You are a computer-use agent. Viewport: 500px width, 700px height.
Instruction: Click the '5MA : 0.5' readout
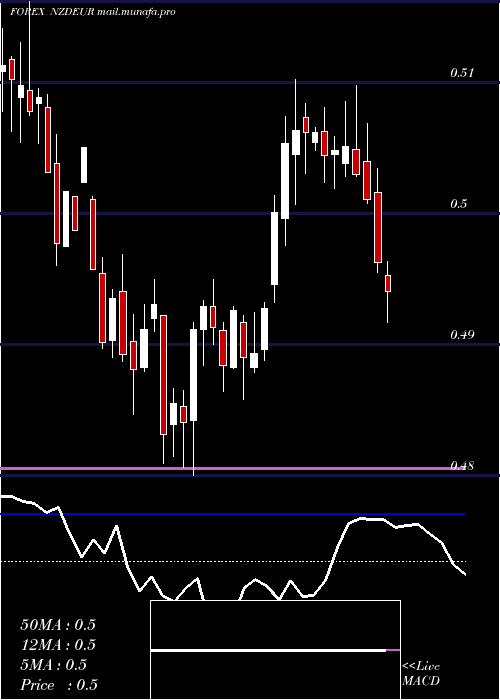(54, 665)
